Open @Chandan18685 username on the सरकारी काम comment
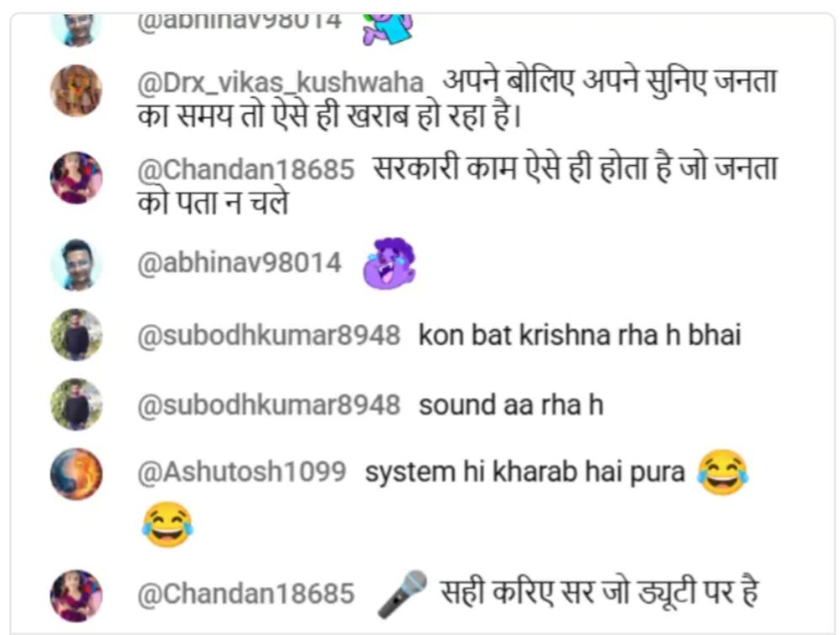 246,169
